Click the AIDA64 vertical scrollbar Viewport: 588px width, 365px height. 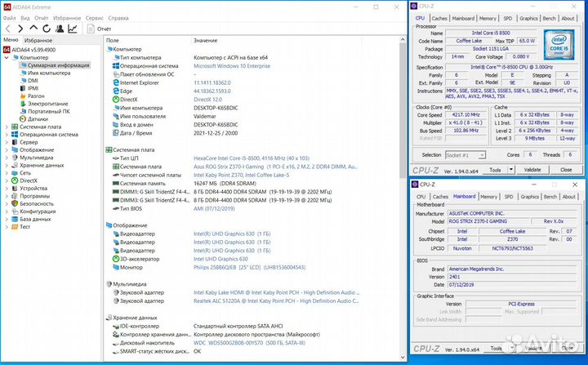pyautogui.click(x=403, y=197)
